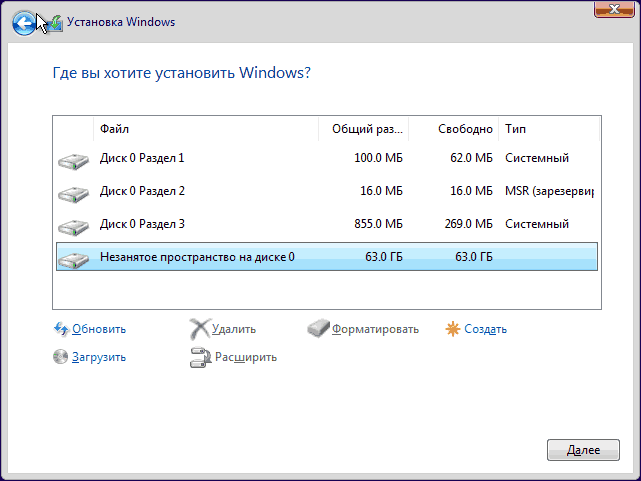
Task: Click the Windows Setup icon in the title bar
Action: 55,23
